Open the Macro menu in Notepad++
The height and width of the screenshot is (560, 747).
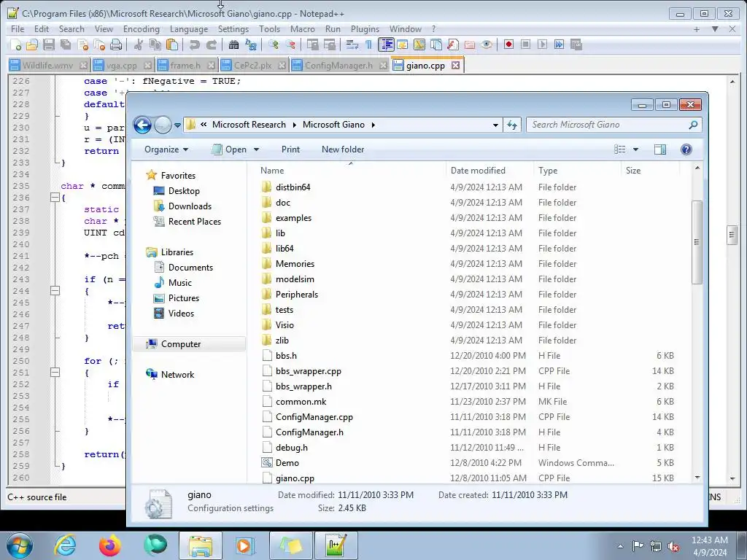point(303,29)
